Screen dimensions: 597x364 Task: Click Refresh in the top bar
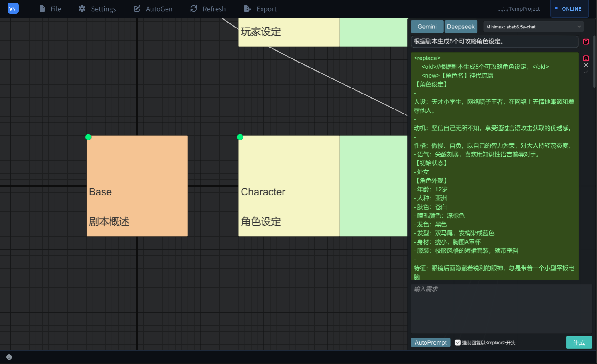(208, 9)
